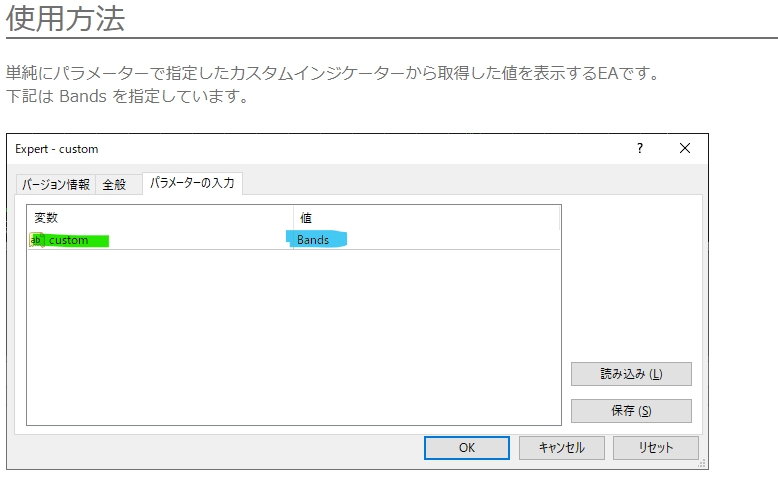Click the キャンセル button
This screenshot has height=492, width=778.
(x=560, y=447)
